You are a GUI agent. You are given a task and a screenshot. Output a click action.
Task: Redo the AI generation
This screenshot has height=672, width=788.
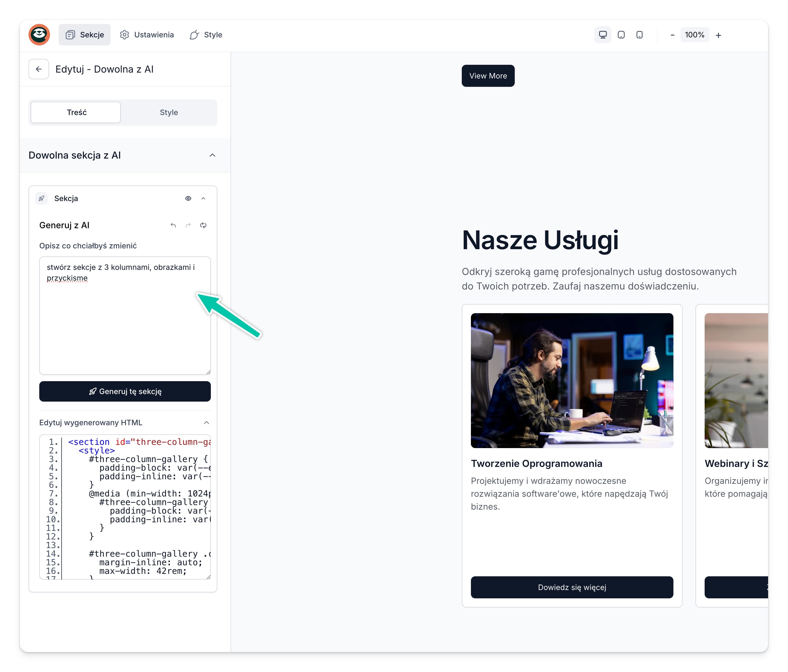tap(188, 226)
